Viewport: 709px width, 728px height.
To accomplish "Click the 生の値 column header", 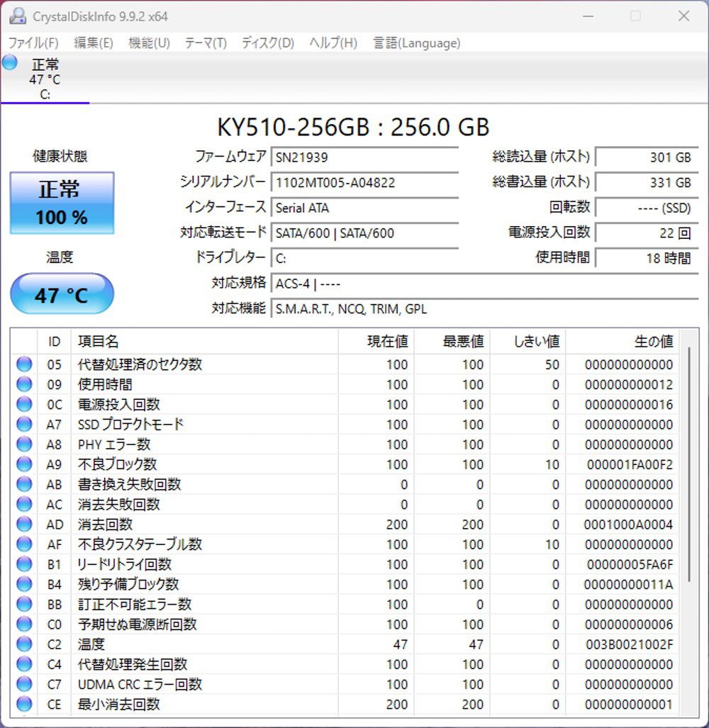I will tap(623, 342).
